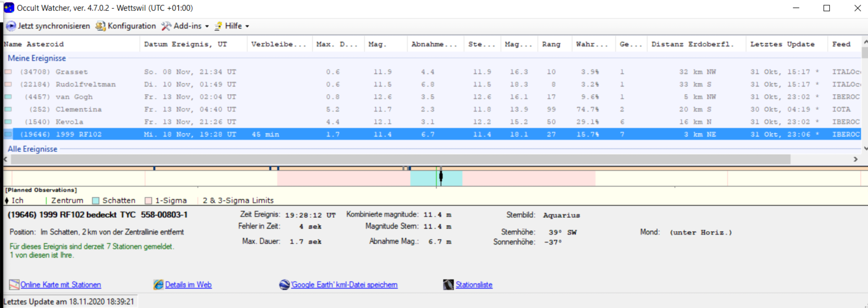Open Google Earth kml-Datei speichern link
This screenshot has height=308, width=868.
click(344, 285)
